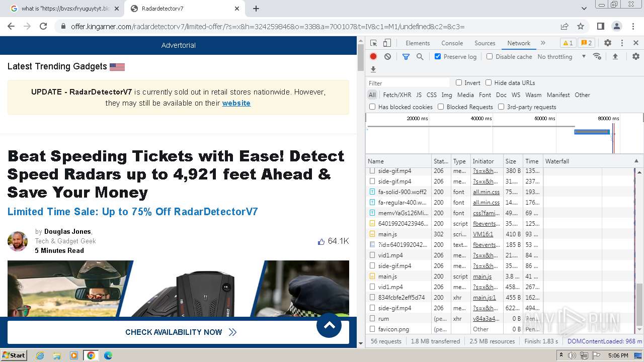Click CHECK AVAILABILITY NOW button

tap(178, 332)
